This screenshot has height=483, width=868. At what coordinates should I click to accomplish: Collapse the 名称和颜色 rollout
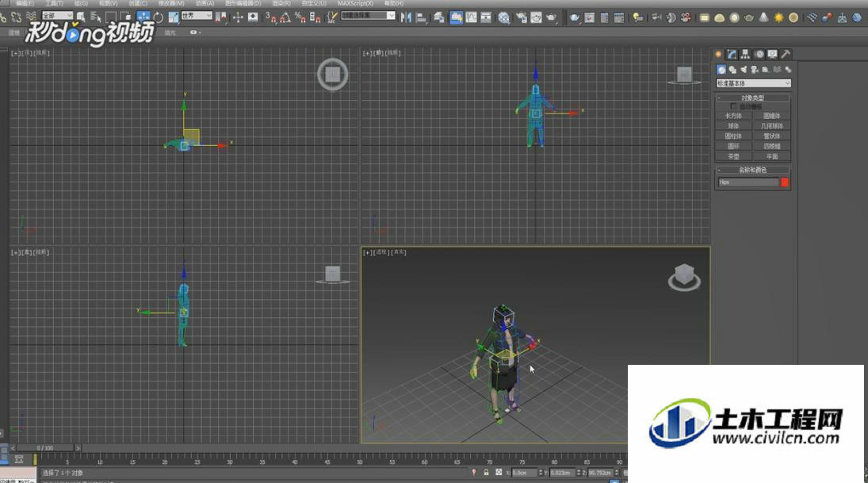point(753,170)
